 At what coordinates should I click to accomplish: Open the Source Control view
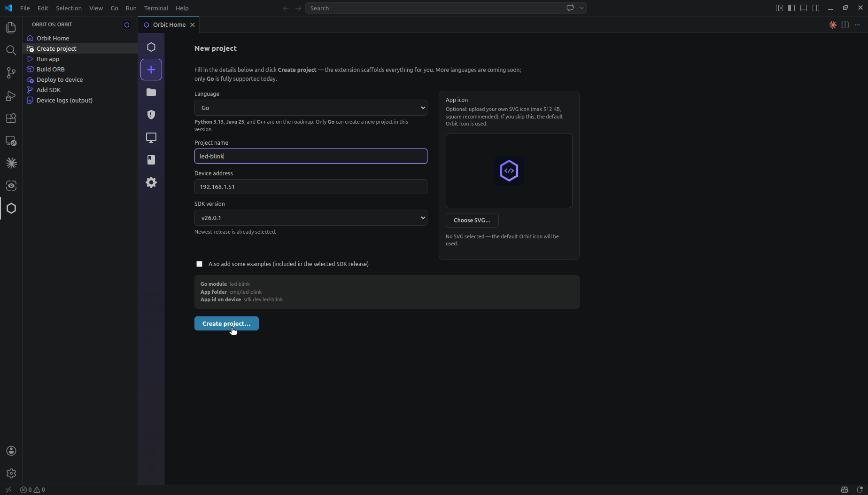[x=11, y=73]
